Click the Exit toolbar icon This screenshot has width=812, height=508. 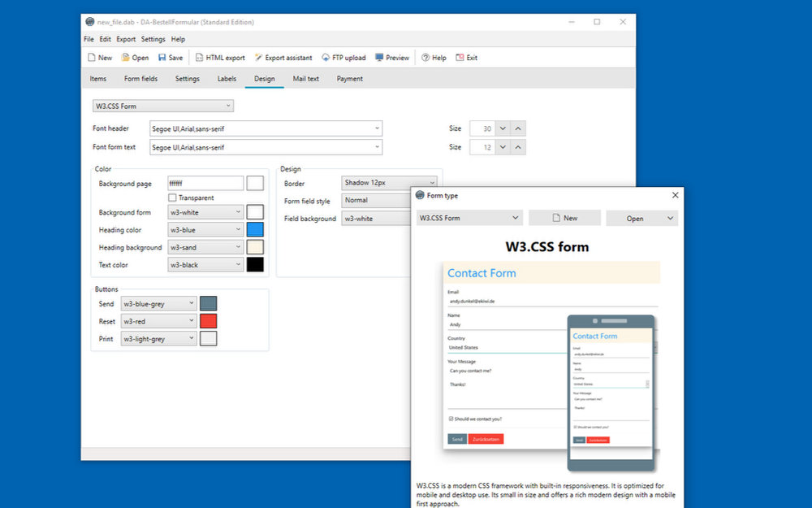click(460, 58)
